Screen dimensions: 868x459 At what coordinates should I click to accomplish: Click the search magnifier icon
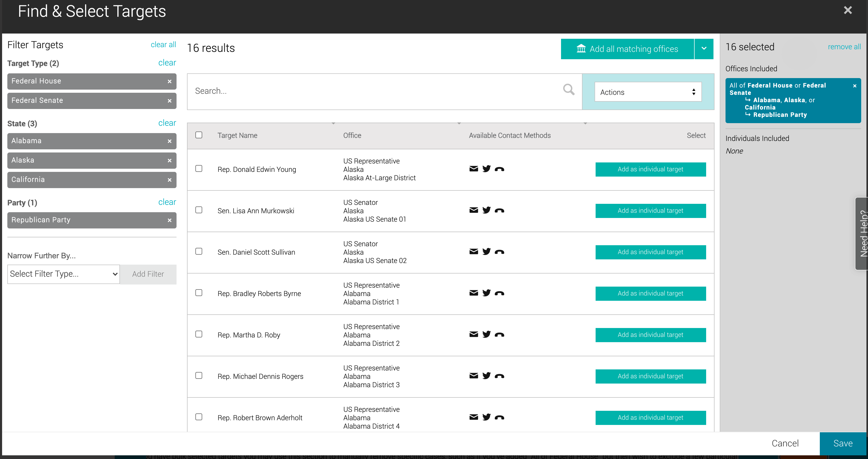coord(569,90)
